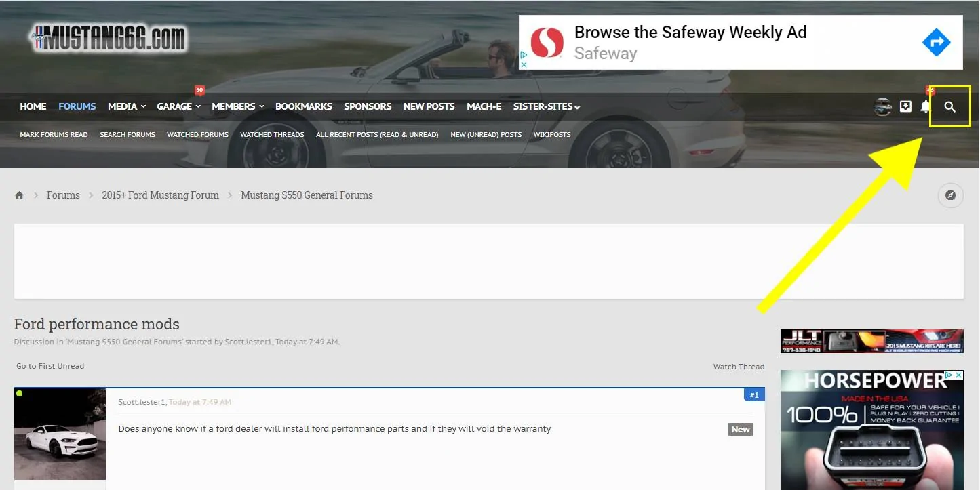Click the Safeway ad blue arrow

point(936,43)
